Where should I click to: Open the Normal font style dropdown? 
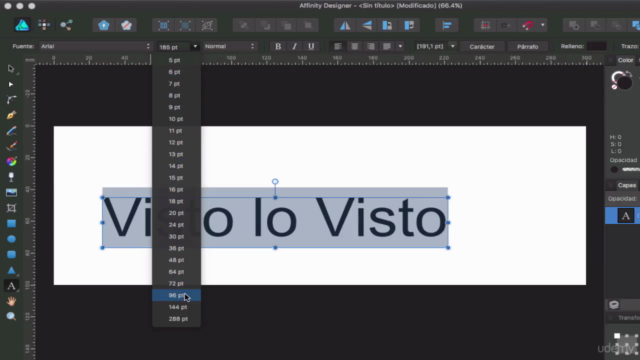coord(230,47)
